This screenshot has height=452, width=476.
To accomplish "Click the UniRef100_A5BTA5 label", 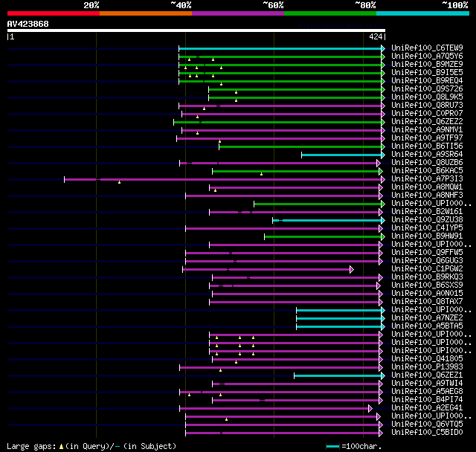I will click(x=427, y=326).
